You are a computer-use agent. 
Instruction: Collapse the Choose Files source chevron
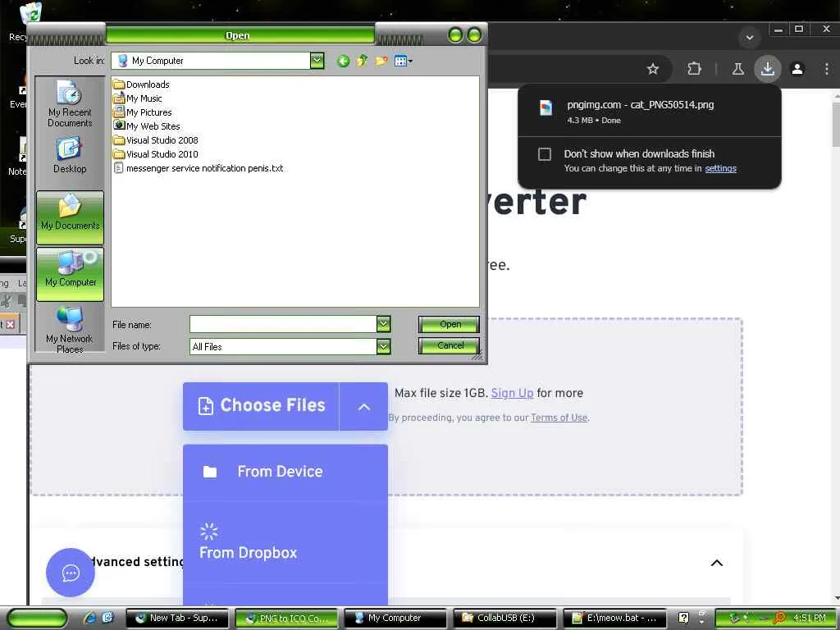pyautogui.click(x=363, y=407)
